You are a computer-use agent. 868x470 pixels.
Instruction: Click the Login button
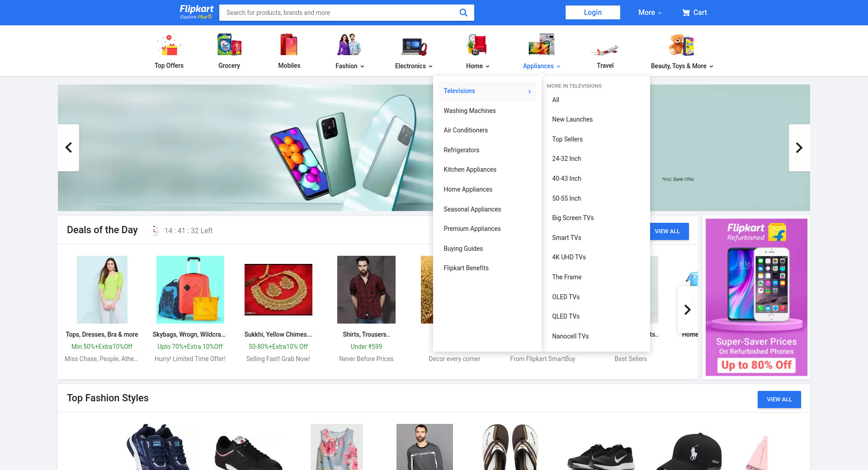click(593, 13)
